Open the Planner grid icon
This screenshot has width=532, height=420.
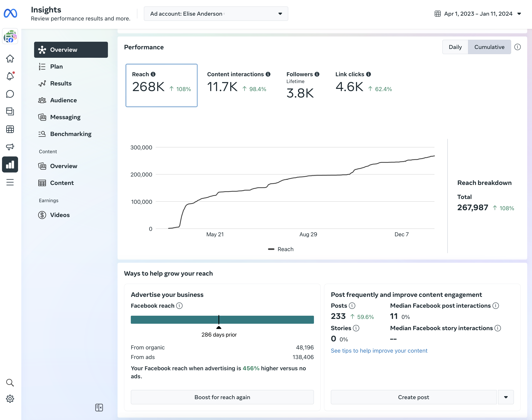[10, 129]
